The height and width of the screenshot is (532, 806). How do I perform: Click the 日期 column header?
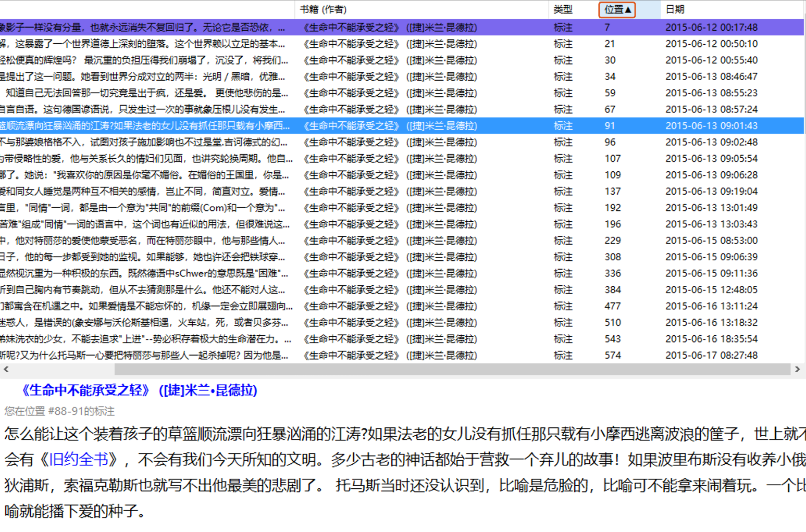[x=675, y=9]
